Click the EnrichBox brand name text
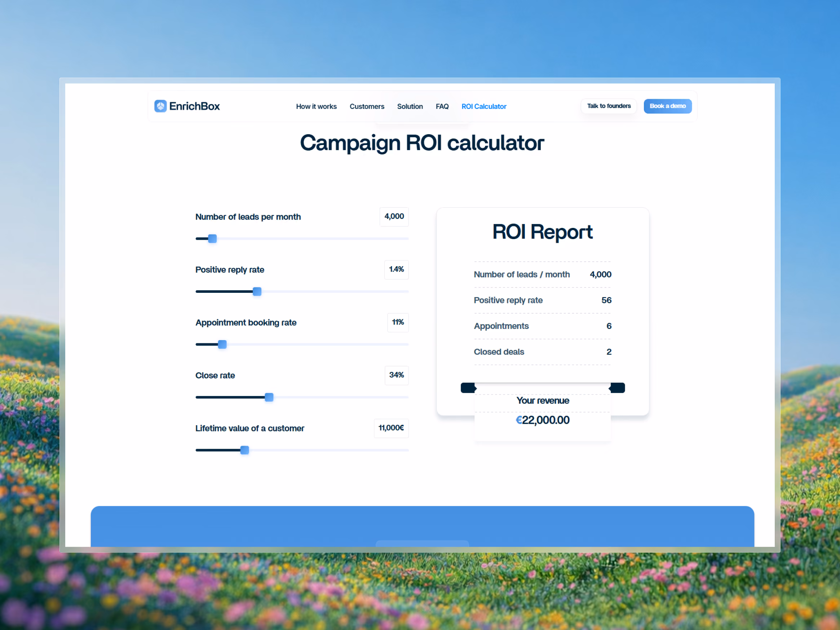The width and height of the screenshot is (840, 630). (194, 106)
